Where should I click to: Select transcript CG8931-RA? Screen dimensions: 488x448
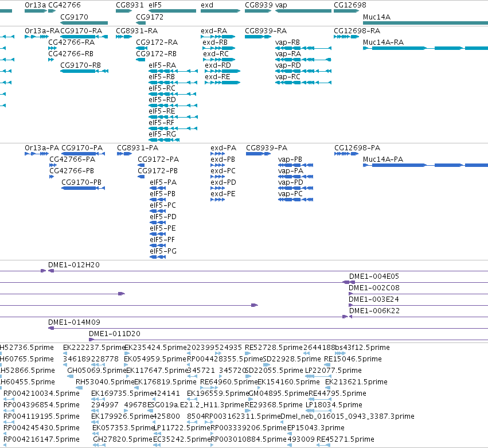[124, 37]
